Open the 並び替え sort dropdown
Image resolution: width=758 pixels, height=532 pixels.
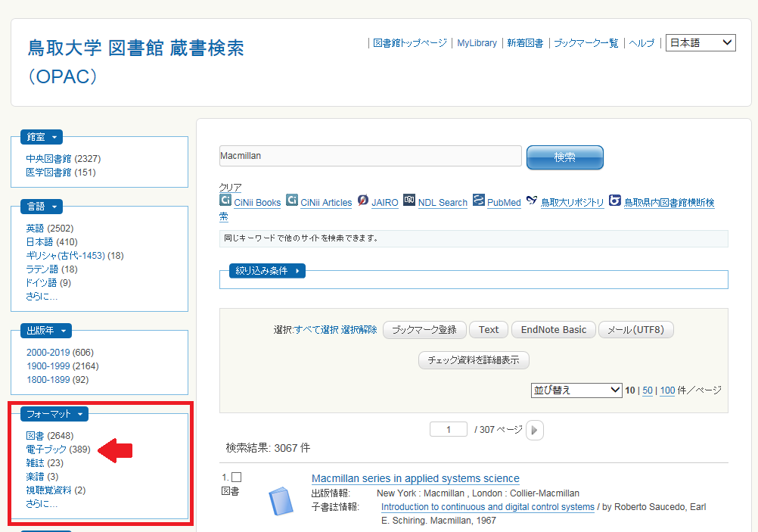[x=576, y=390]
